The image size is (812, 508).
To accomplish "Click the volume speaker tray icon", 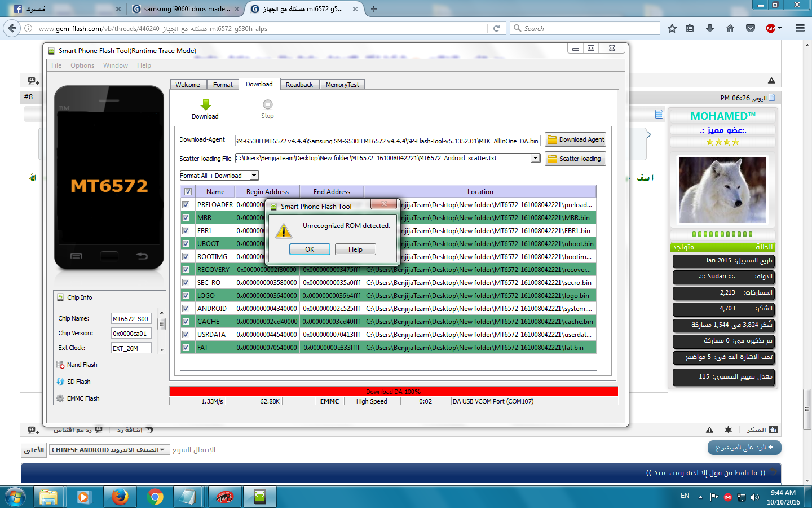I will tap(755, 497).
